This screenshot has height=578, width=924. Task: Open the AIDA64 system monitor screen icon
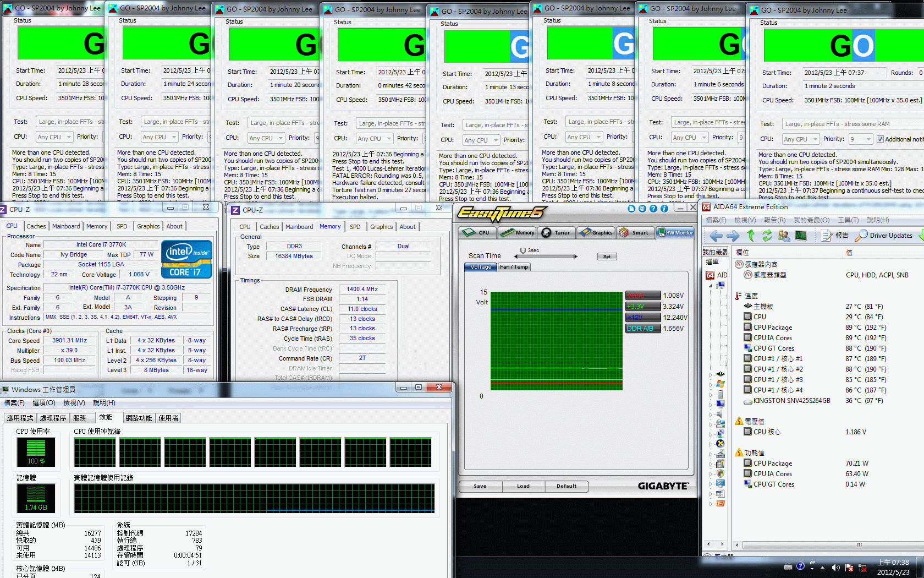[801, 236]
